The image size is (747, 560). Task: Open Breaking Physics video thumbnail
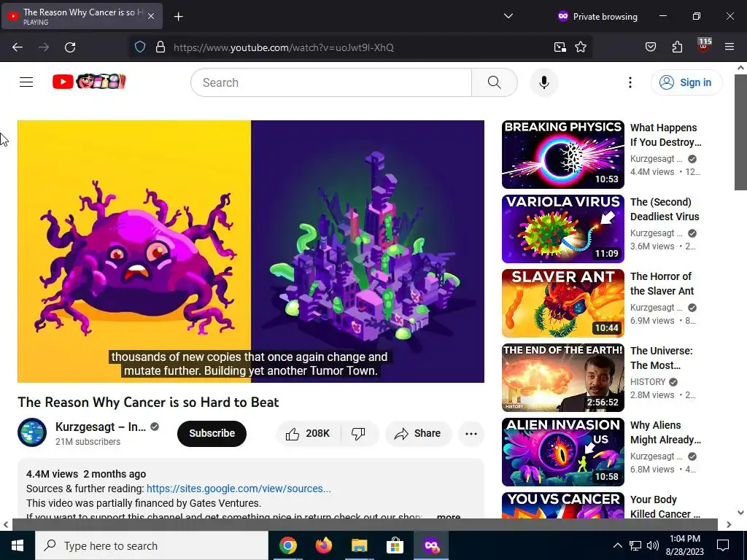[562, 155]
